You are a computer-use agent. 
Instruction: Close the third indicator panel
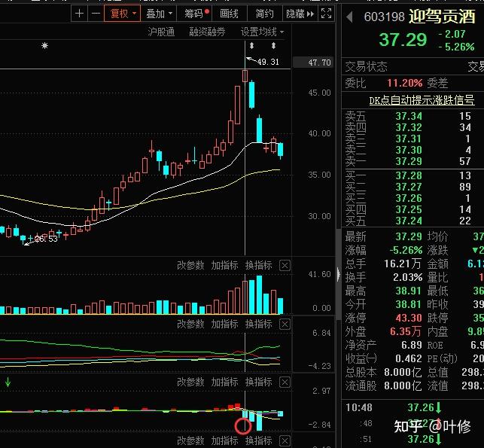(x=285, y=382)
